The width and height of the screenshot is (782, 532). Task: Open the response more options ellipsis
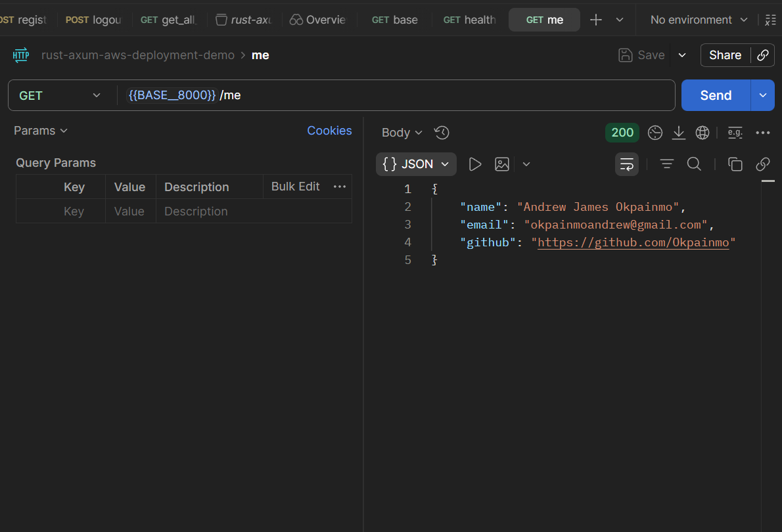point(762,133)
